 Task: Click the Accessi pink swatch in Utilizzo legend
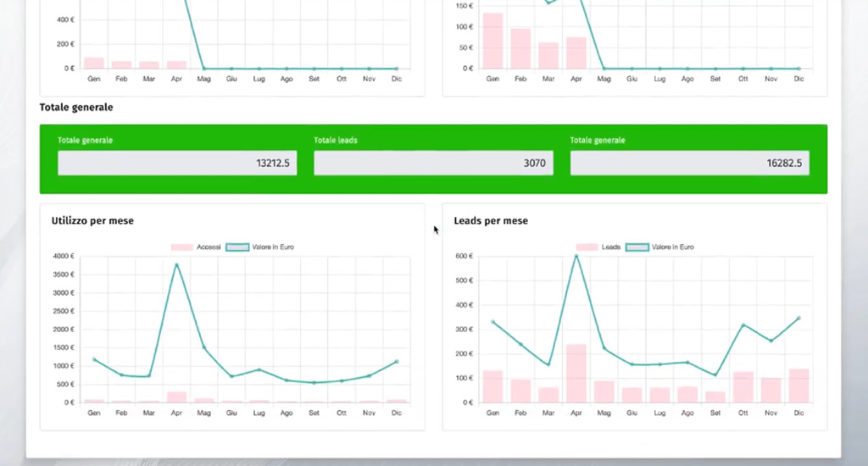click(x=182, y=247)
